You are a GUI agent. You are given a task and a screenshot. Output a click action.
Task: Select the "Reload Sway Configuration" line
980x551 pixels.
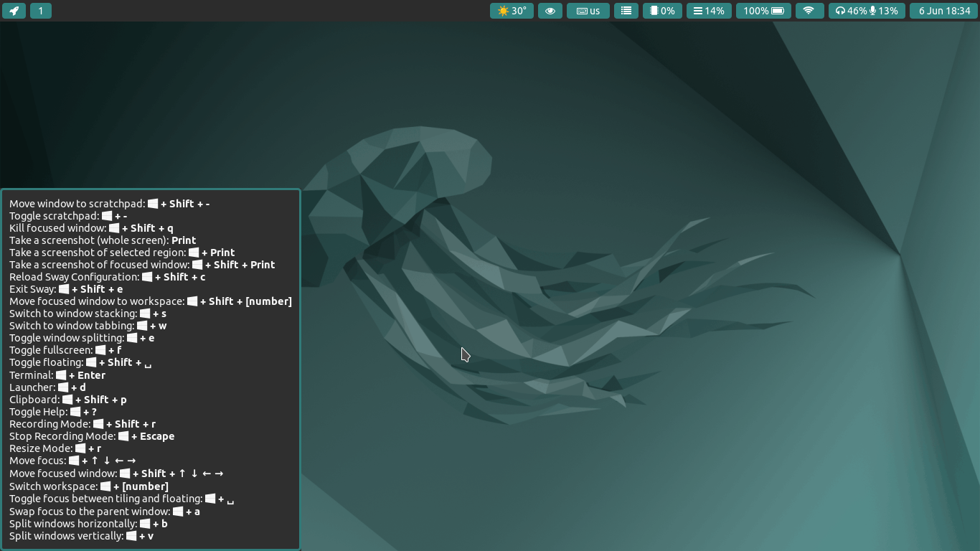click(x=108, y=277)
